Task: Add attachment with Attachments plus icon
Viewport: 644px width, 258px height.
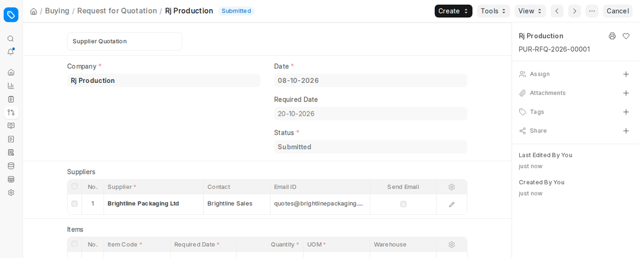Action: [626, 93]
